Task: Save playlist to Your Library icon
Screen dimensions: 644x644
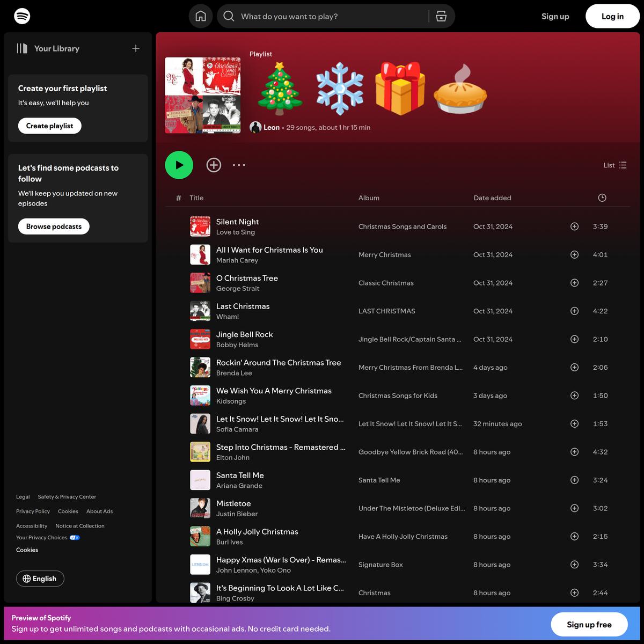Action: (214, 165)
